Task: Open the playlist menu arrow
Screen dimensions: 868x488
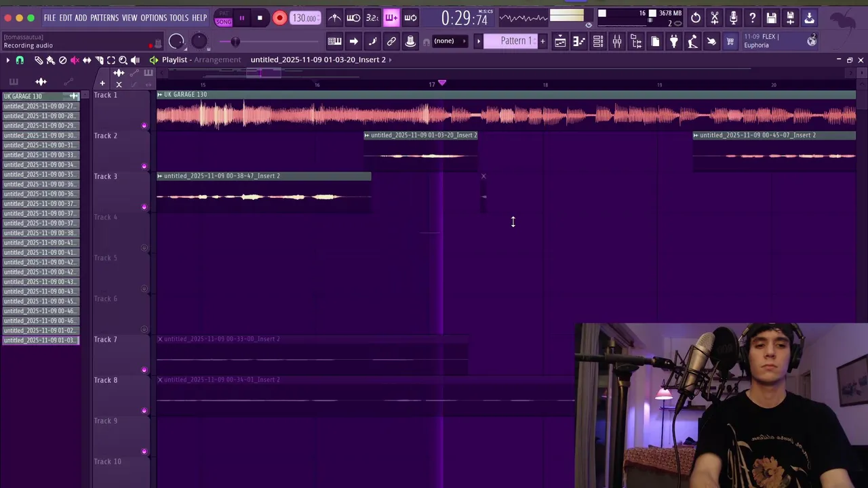Action: click(x=7, y=60)
